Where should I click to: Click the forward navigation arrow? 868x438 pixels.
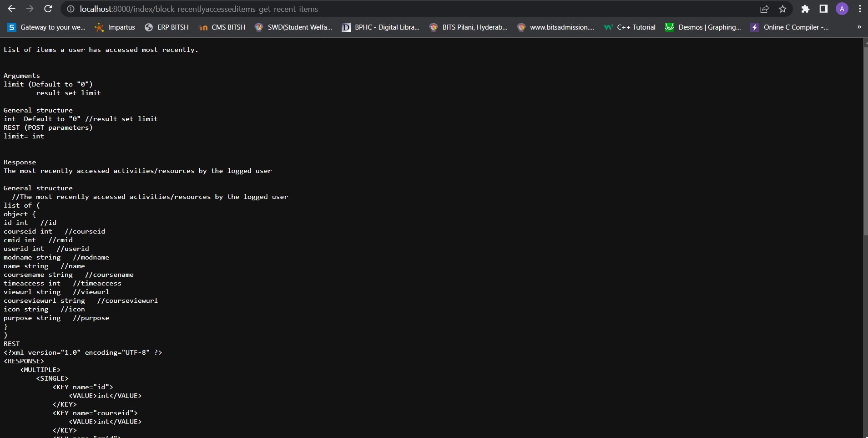(30, 9)
